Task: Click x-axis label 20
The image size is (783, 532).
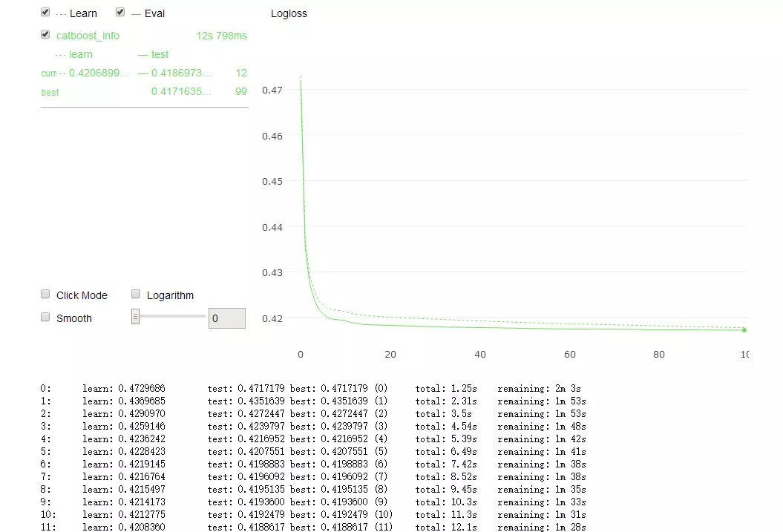Action: (x=390, y=355)
